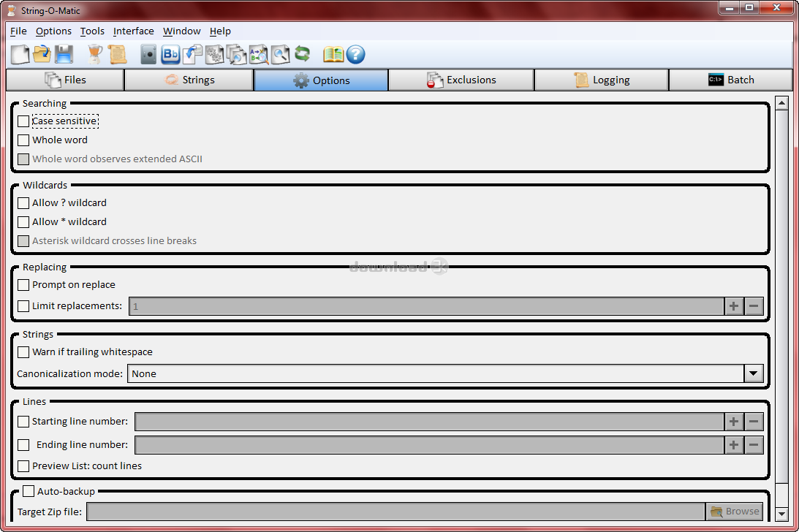This screenshot has height=532, width=799.
Task: Click the page with blue undo arrow
Action: point(192,54)
